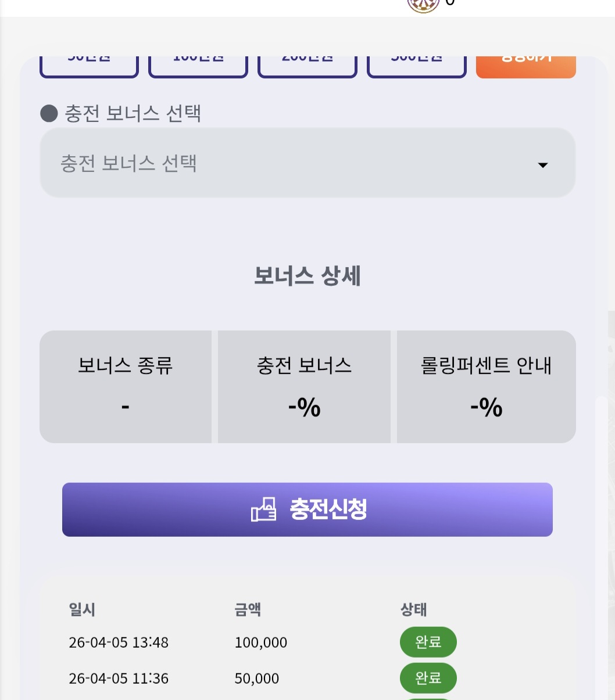Image resolution: width=615 pixels, height=700 pixels.
Task: Click the 충전 보너스 percent card
Action: tap(304, 386)
